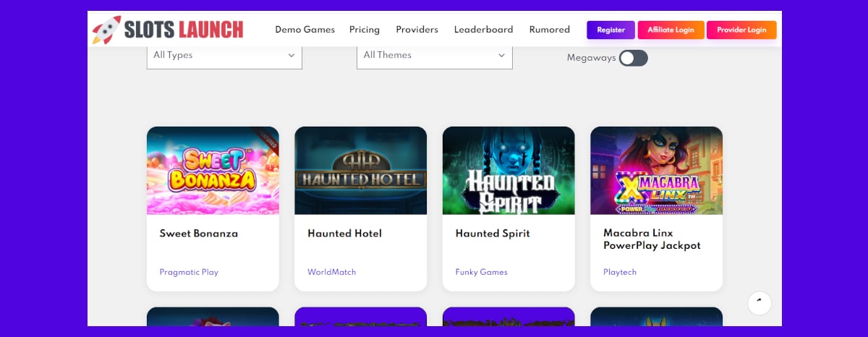Click the Haunted Spirit title text

coord(493,234)
